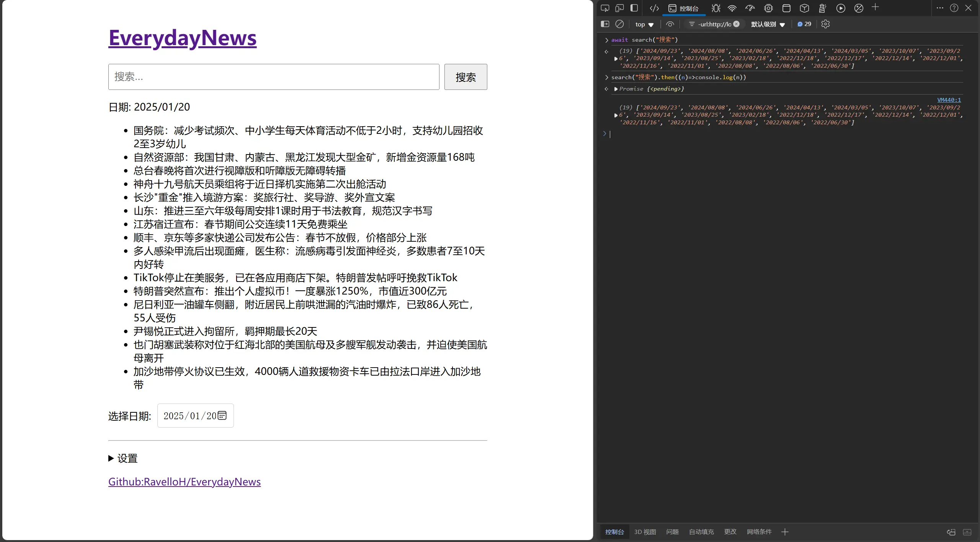Open the CSS Overview panel icon
Viewport: 980px width, 542px height.
pyautogui.click(x=859, y=8)
